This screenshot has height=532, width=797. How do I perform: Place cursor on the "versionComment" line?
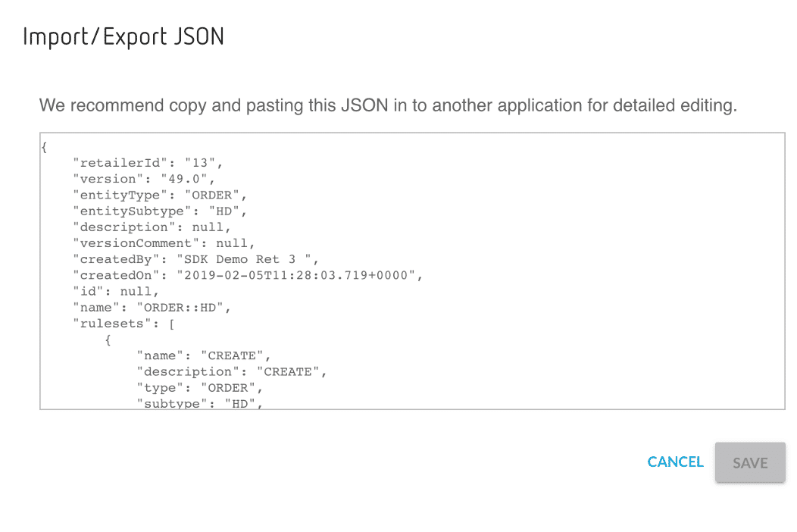tap(164, 243)
